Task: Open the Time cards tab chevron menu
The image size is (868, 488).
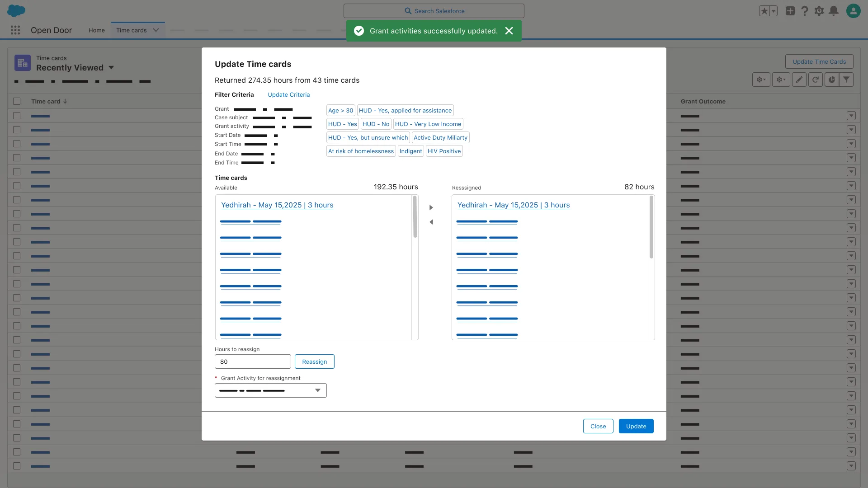Action: tap(156, 30)
